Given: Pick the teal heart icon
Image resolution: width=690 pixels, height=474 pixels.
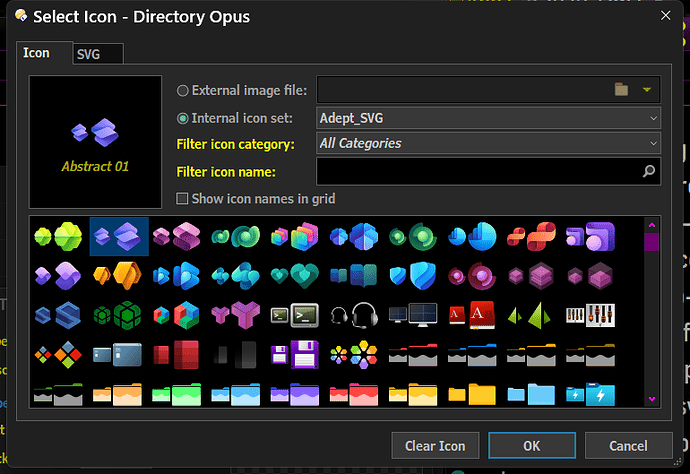Looking at the screenshot, I should (x=294, y=276).
